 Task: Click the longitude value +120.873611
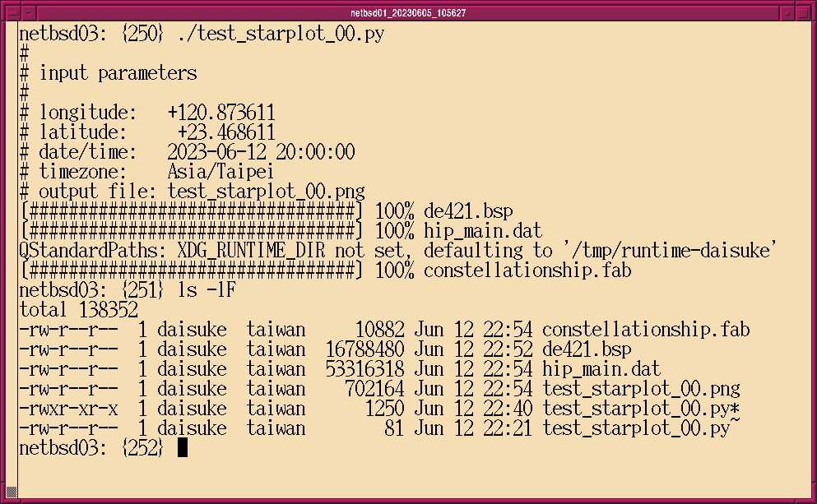pos(221,113)
